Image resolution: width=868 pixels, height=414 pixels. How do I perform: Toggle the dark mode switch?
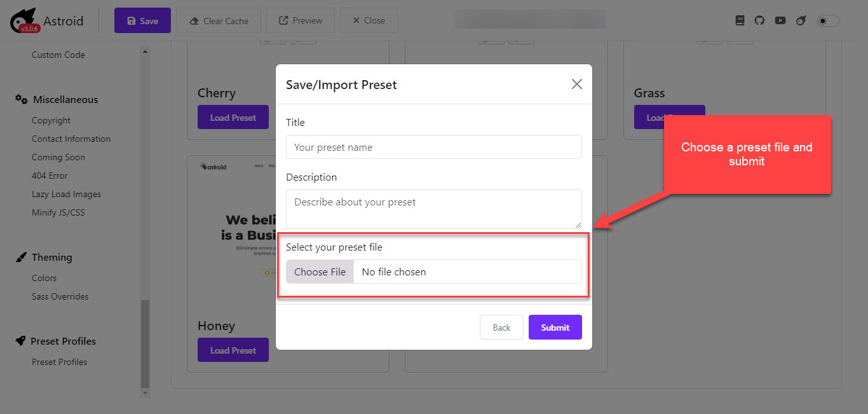tap(828, 21)
